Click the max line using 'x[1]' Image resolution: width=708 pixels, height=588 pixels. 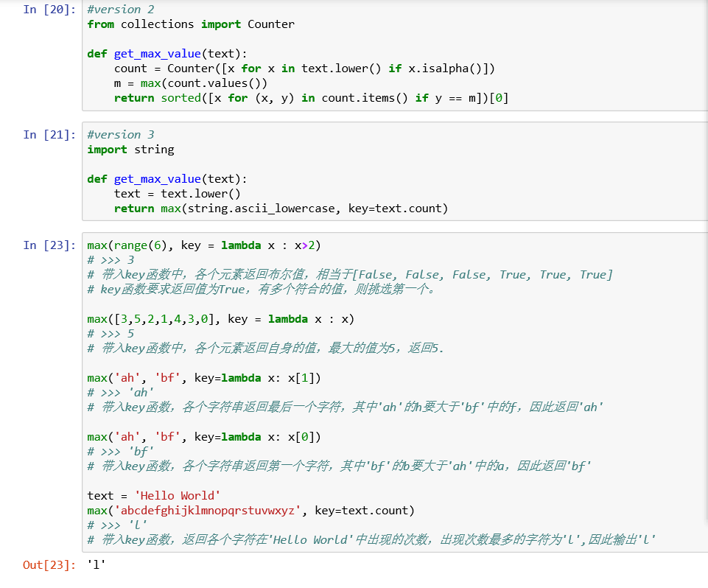(204, 378)
